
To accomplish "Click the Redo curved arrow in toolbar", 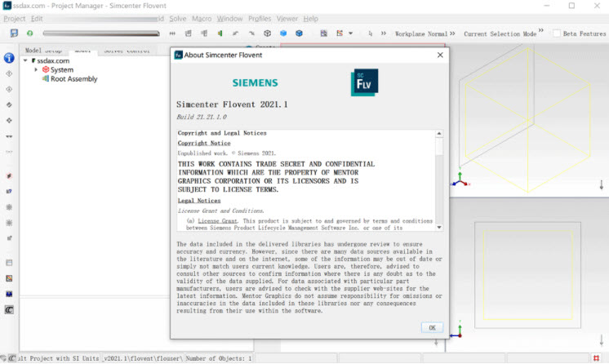I will pyautogui.click(x=251, y=33).
